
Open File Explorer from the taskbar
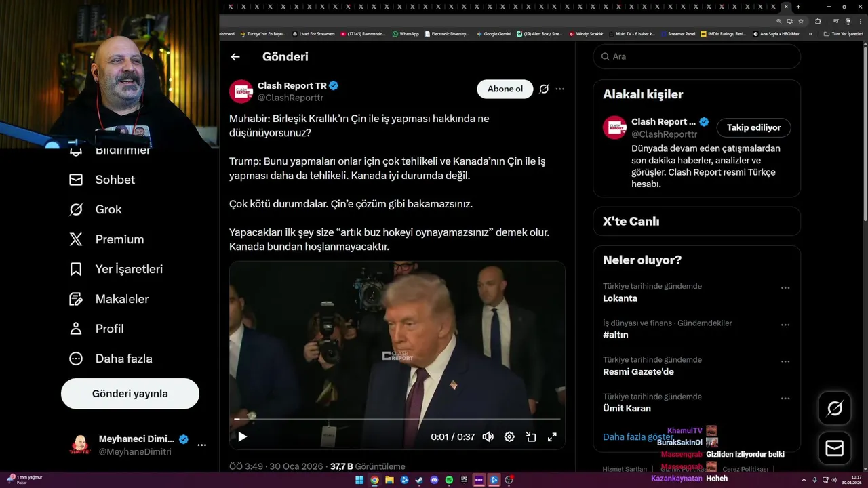click(x=389, y=480)
